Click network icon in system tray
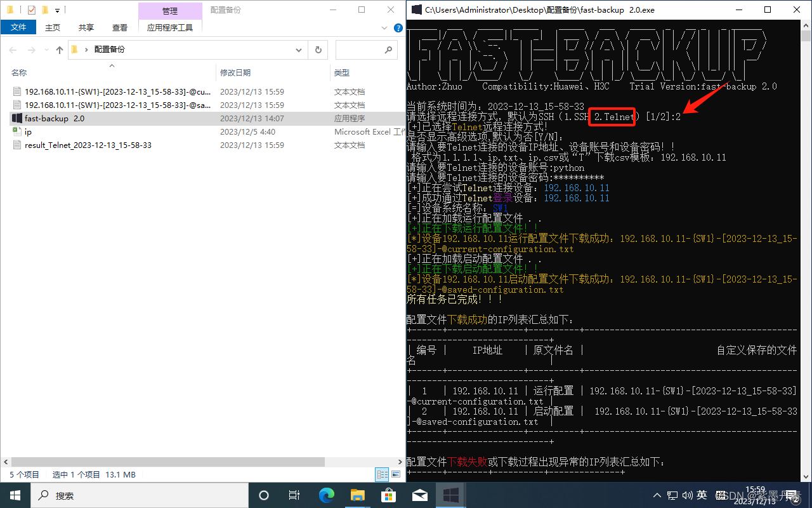This screenshot has width=812, height=508. (672, 495)
